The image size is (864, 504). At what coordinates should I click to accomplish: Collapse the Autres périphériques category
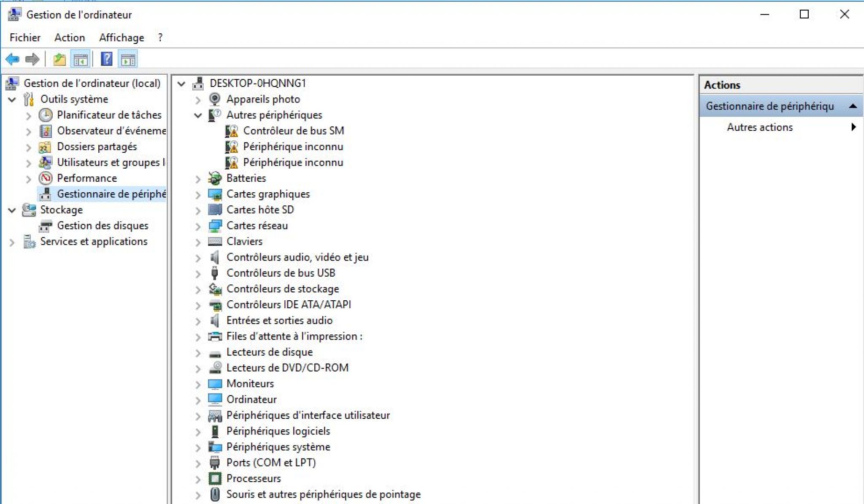(198, 115)
